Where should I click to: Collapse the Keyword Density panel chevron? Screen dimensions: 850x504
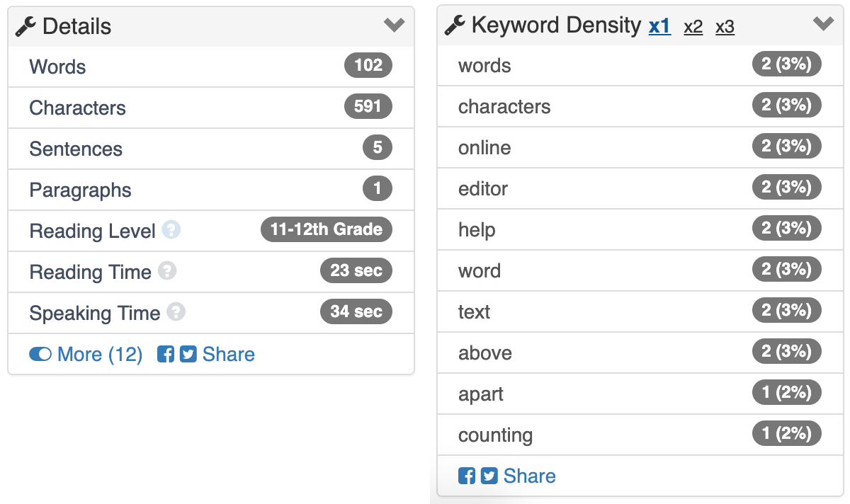[824, 24]
